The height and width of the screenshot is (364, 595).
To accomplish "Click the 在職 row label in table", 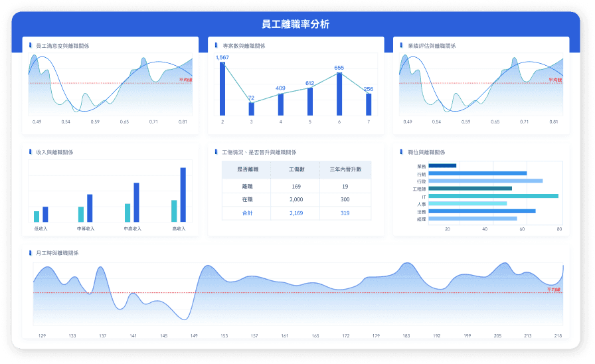I will pos(248,199).
